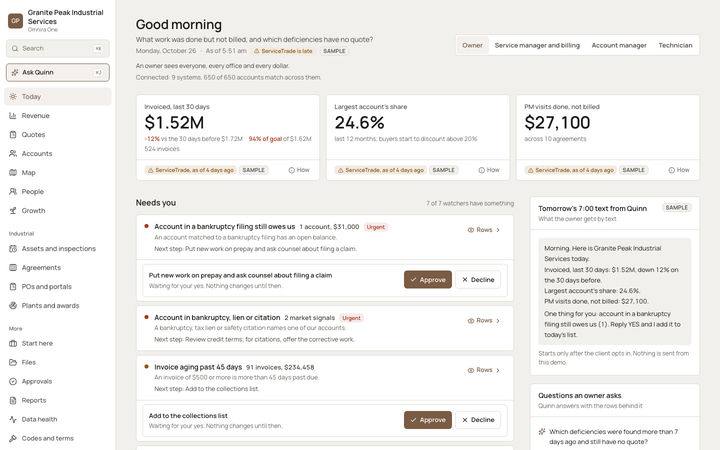Select the Account manager tab

pos(619,45)
